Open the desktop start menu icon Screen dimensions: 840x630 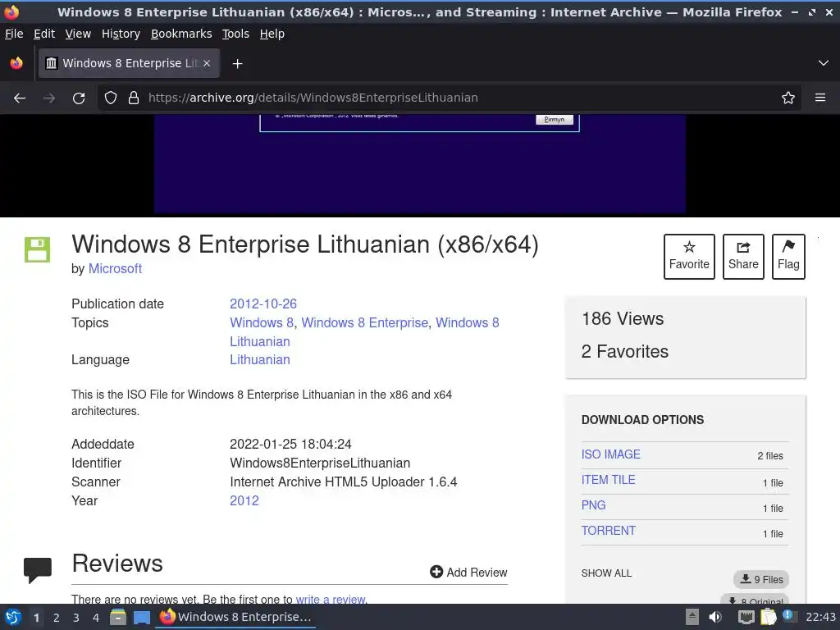click(13, 617)
